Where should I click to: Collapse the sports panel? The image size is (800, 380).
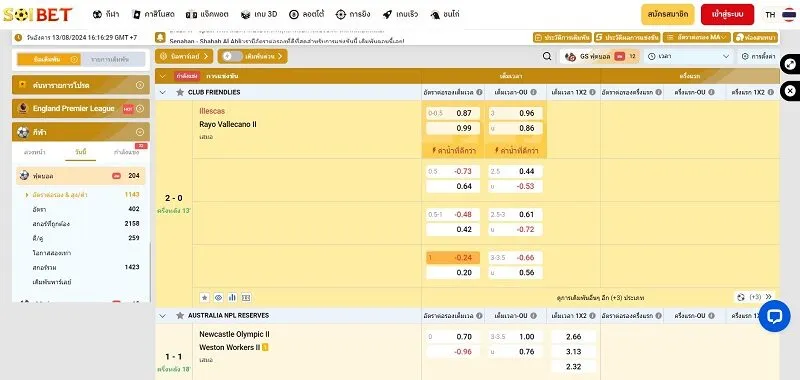pyautogui.click(x=81, y=132)
